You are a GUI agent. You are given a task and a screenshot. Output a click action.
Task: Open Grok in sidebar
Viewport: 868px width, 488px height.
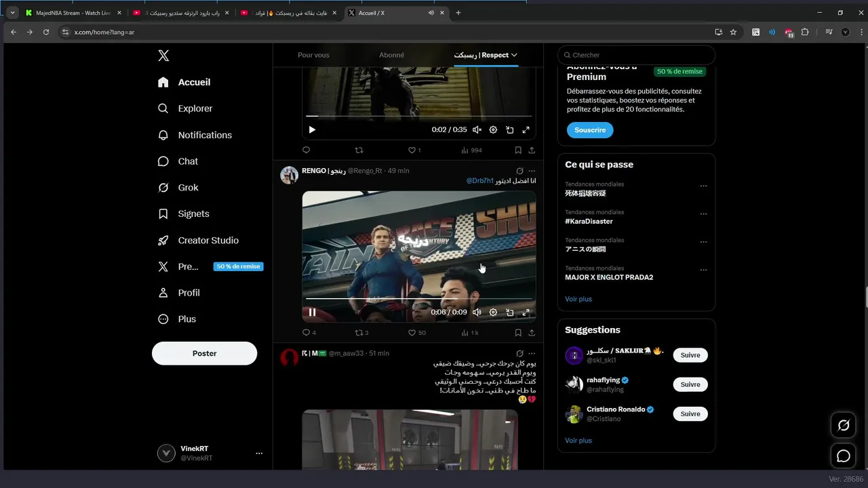pos(178,188)
